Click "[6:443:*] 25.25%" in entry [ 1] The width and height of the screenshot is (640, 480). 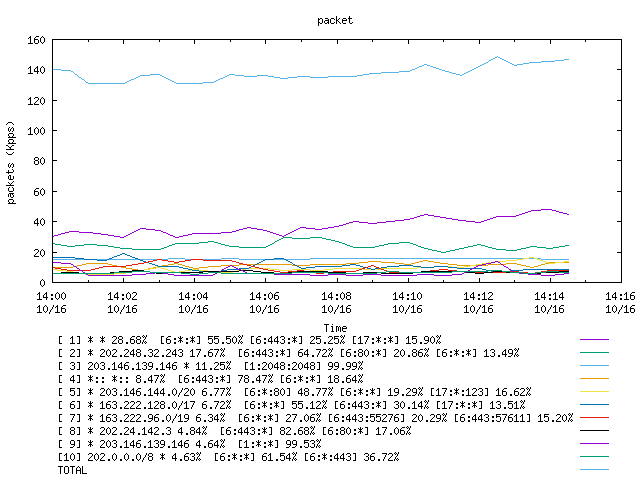298,340
